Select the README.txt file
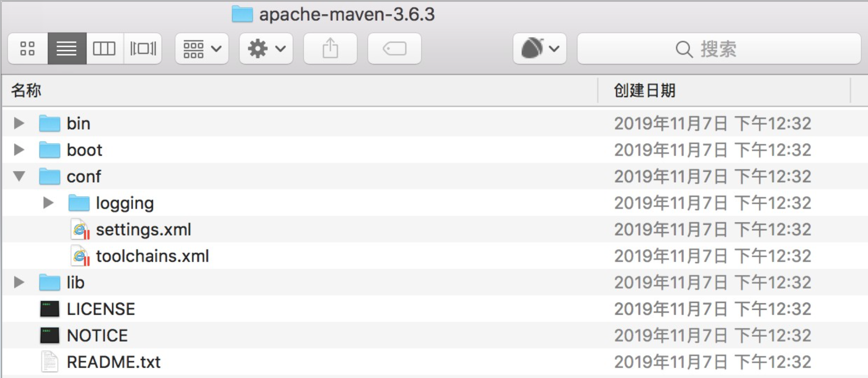868x378 pixels. click(x=113, y=362)
